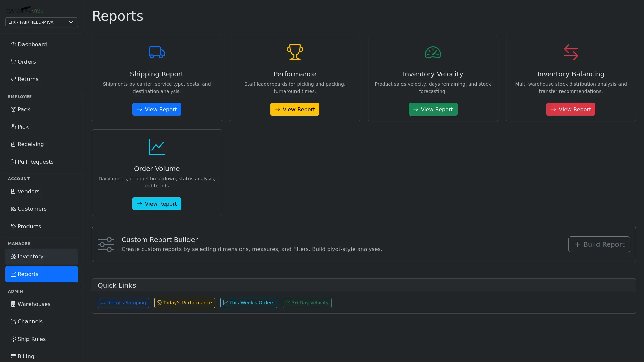Click the gauge icon on Inventory Velocity card
This screenshot has height=362, width=644.
pos(433,52)
